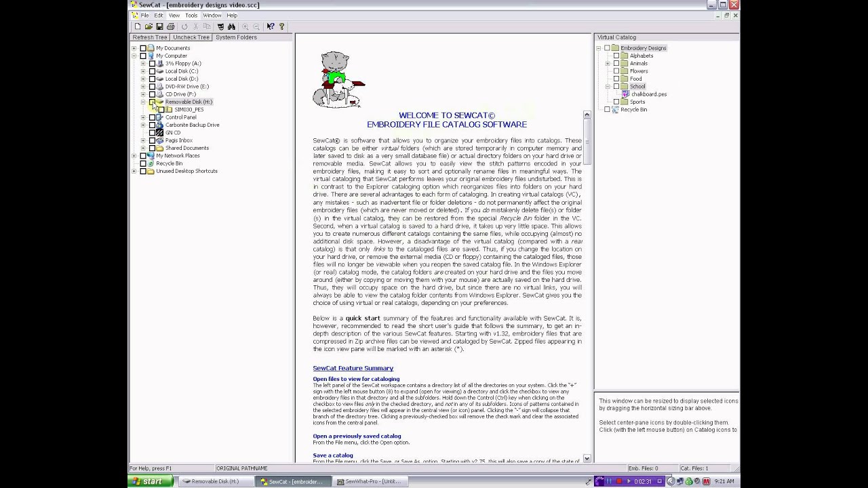Click the welcome pane scroll up arrow
Viewport: 868px width, 488px height.
pyautogui.click(x=587, y=115)
